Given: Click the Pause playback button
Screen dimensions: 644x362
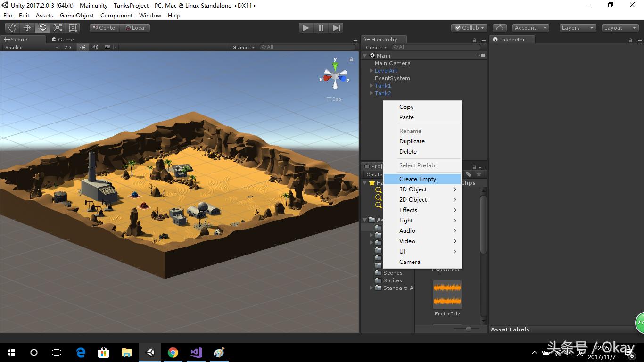Looking at the screenshot, I should (x=321, y=28).
